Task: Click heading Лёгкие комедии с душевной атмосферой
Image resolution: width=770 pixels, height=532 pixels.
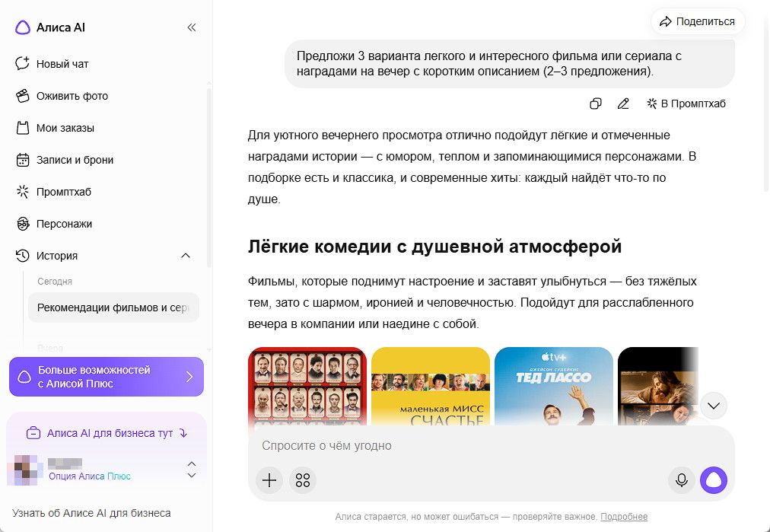Action: pos(434,246)
